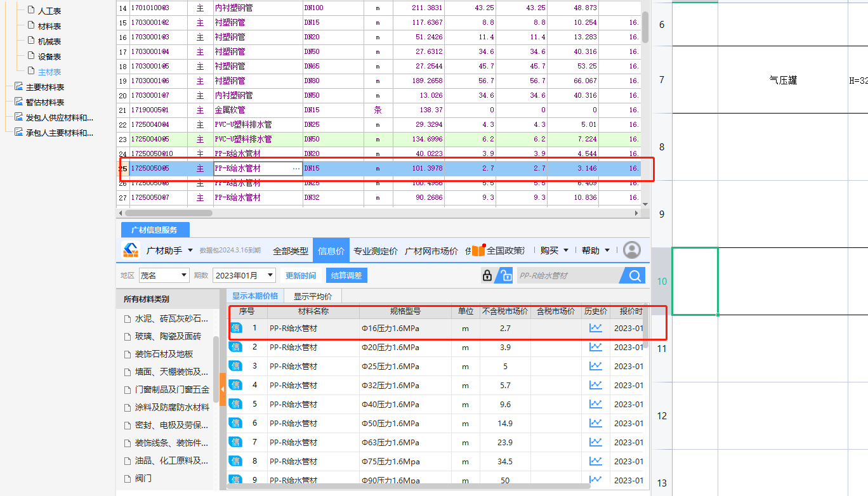Open 人工表 in the report tree
The width and height of the screenshot is (868, 496).
(49, 11)
